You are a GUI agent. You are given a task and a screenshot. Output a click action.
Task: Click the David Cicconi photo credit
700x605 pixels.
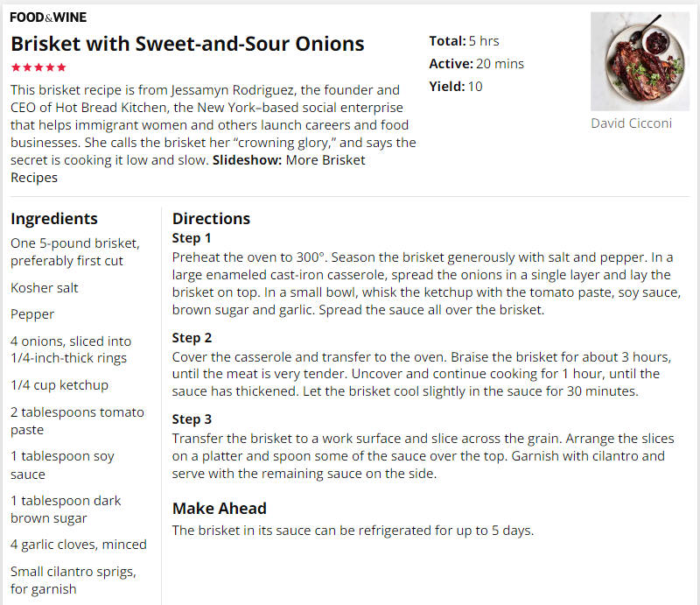[631, 123]
